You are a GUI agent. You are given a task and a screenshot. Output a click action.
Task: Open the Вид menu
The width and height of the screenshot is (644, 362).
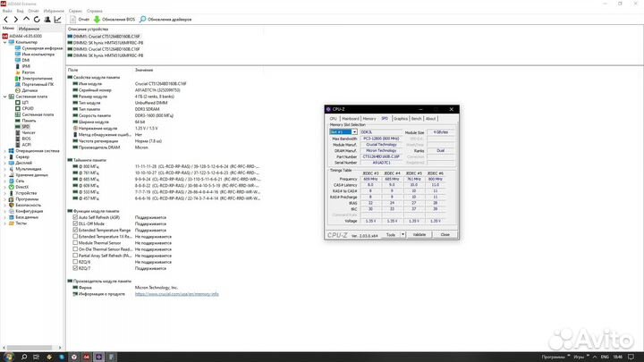click(20, 11)
